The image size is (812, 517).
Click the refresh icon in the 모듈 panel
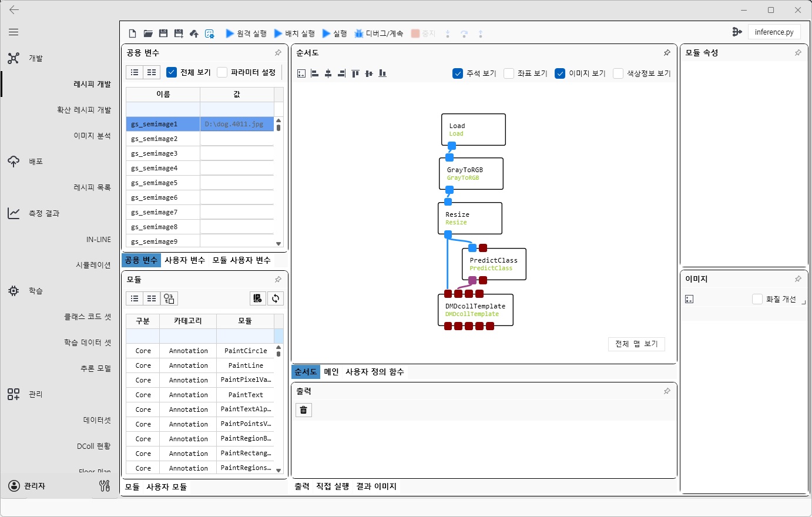pyautogui.click(x=275, y=298)
